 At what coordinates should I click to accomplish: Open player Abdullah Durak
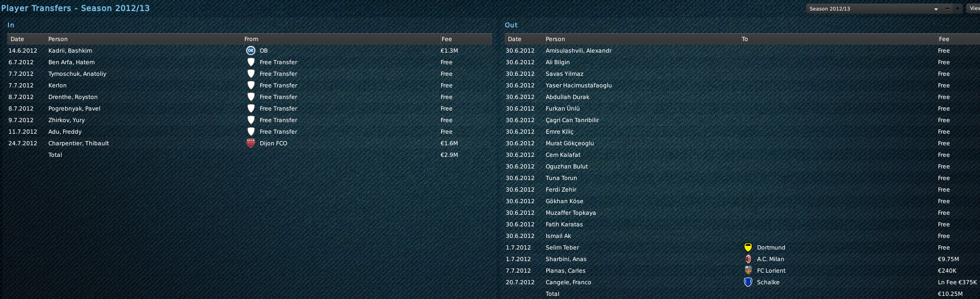(567, 97)
